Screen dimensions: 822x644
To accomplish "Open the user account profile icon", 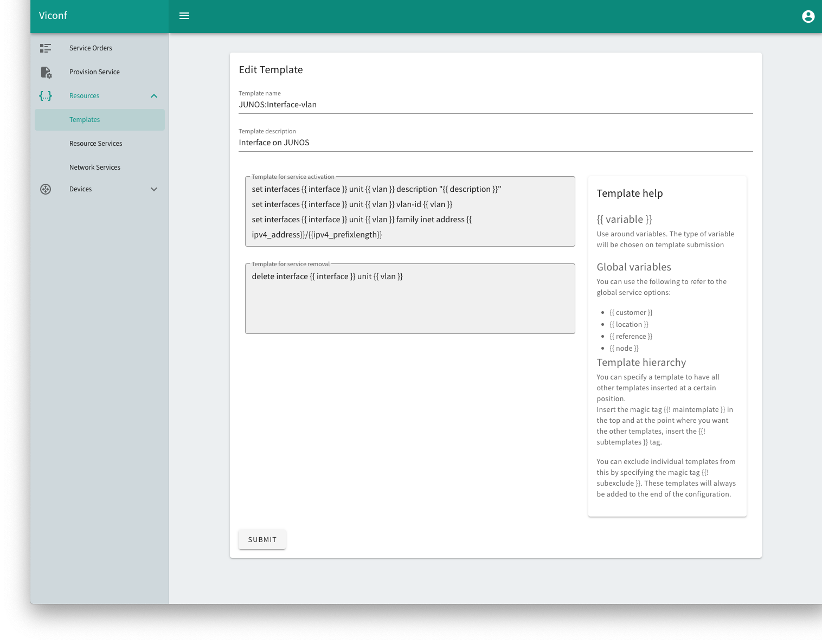I will (x=808, y=16).
